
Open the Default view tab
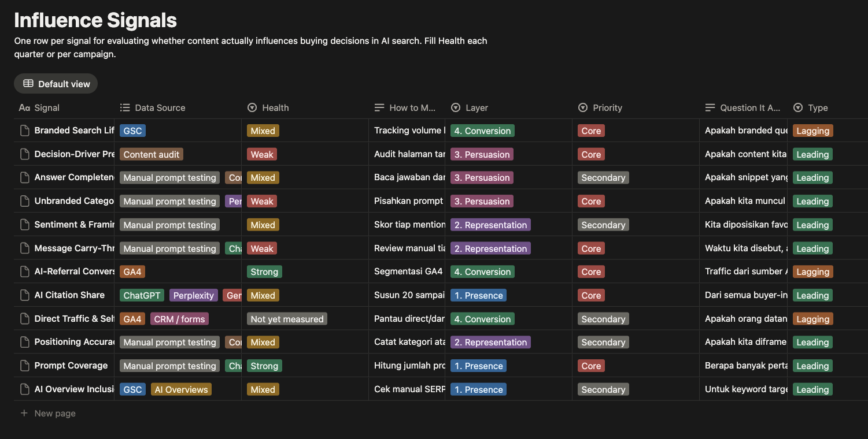(56, 84)
